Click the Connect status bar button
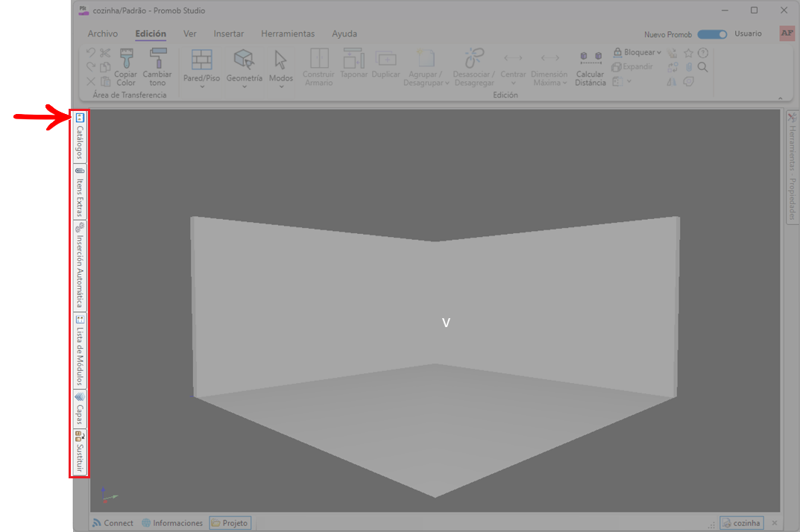 [x=113, y=523]
